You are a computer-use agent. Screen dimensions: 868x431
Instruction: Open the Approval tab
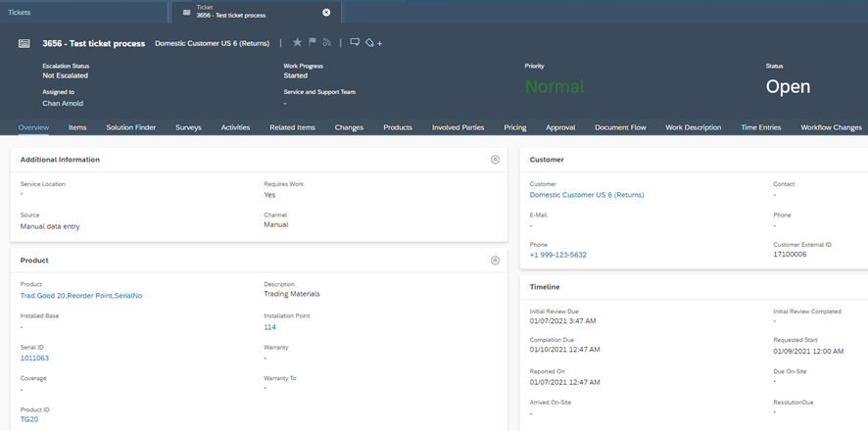click(x=560, y=127)
